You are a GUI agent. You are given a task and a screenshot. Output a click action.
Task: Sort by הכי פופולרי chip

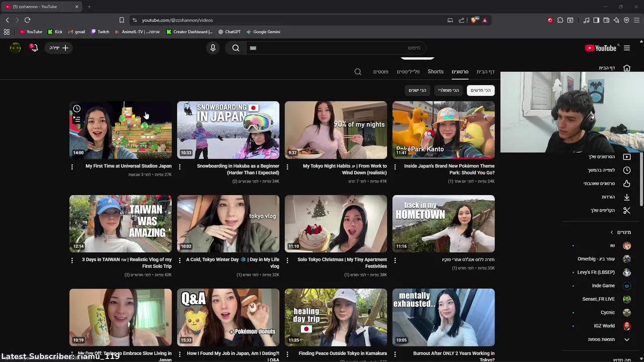coord(448,90)
